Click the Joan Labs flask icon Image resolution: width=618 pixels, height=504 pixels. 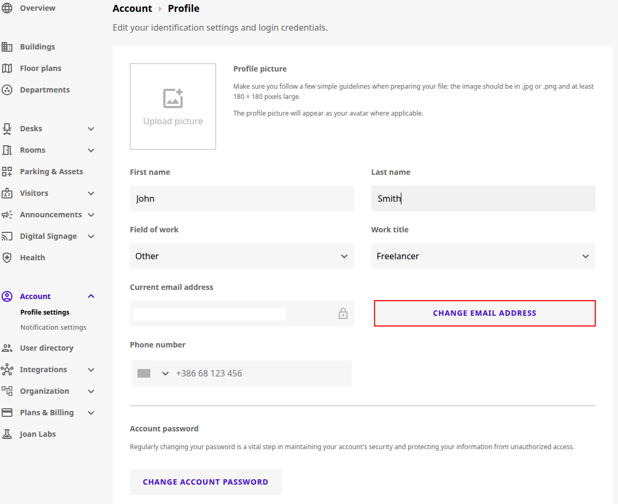tap(7, 434)
